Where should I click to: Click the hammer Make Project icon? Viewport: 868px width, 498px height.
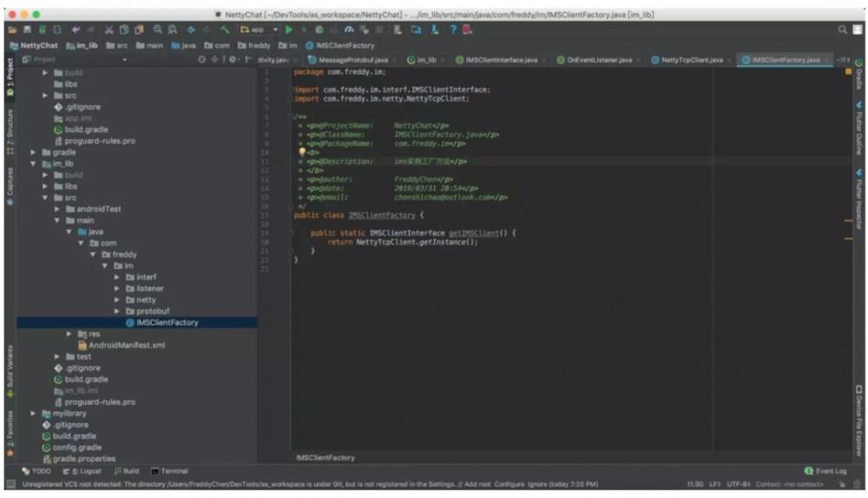click(226, 29)
